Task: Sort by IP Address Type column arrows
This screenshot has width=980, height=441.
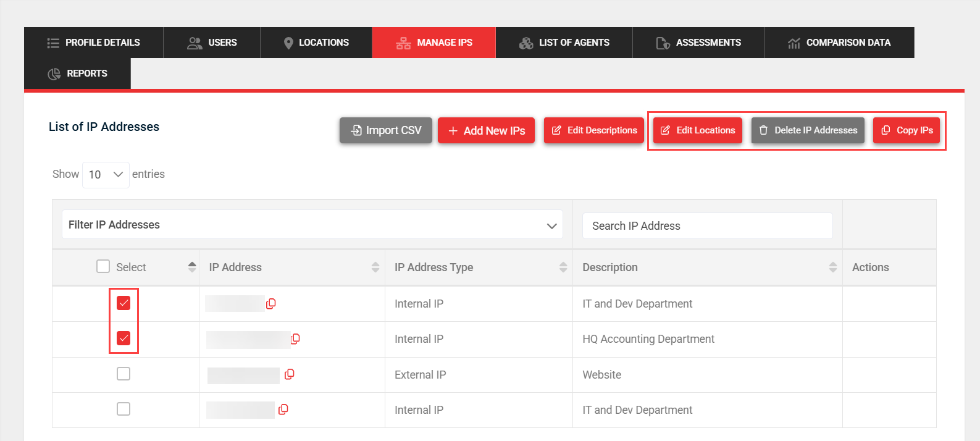Action: pos(563,267)
